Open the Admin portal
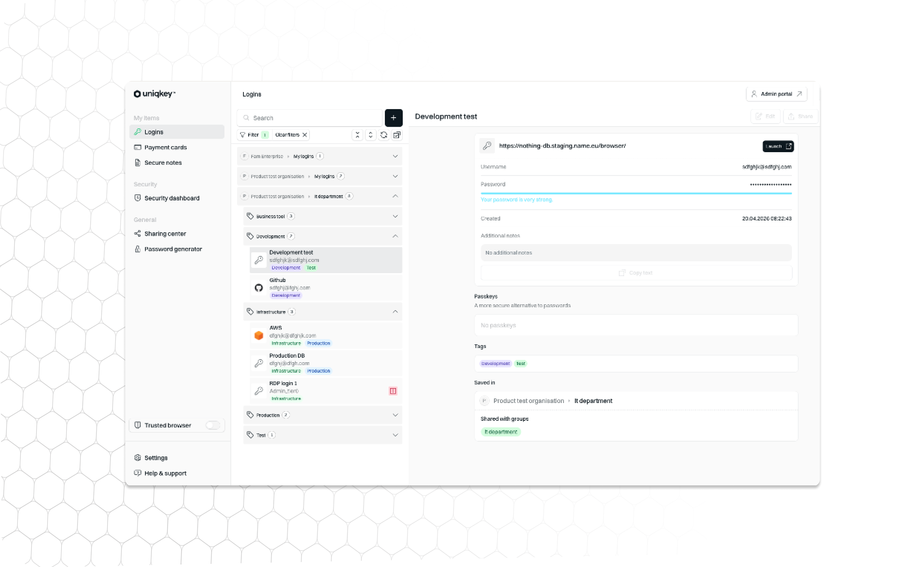This screenshot has height=567, width=924. 777,94
